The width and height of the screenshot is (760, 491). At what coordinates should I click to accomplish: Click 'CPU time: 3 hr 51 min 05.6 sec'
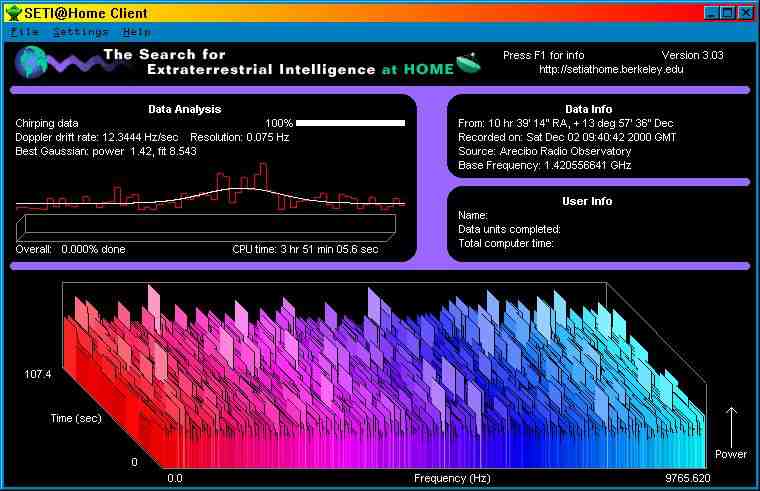[305, 249]
